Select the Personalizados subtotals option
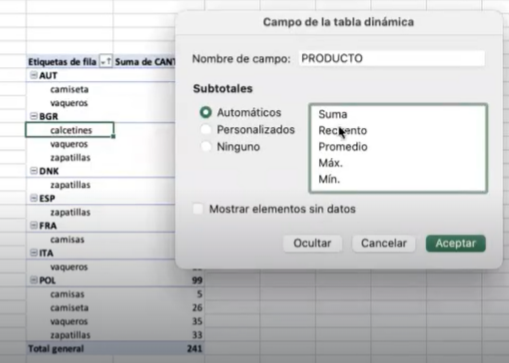This screenshot has height=363, width=509. [x=206, y=129]
